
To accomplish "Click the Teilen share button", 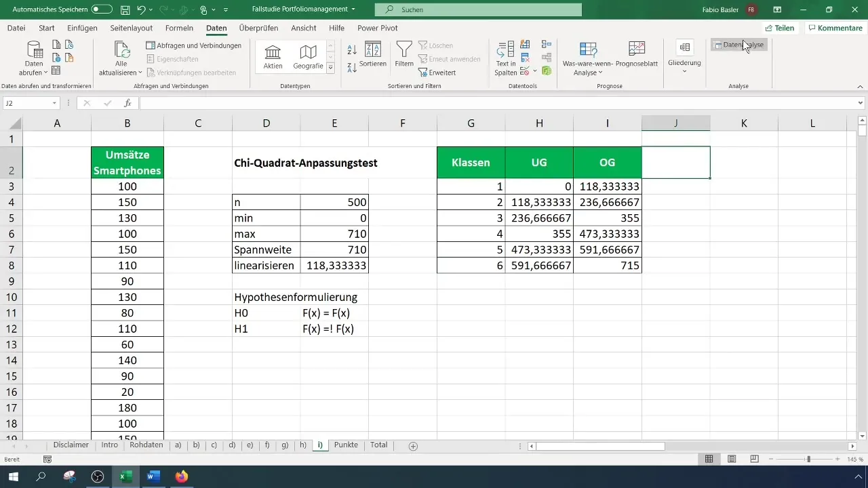I will (781, 28).
